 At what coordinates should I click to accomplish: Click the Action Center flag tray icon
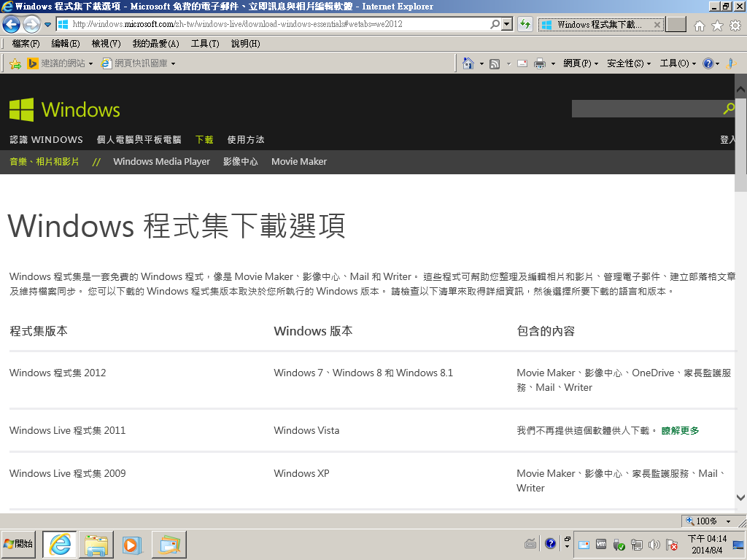coord(672,544)
